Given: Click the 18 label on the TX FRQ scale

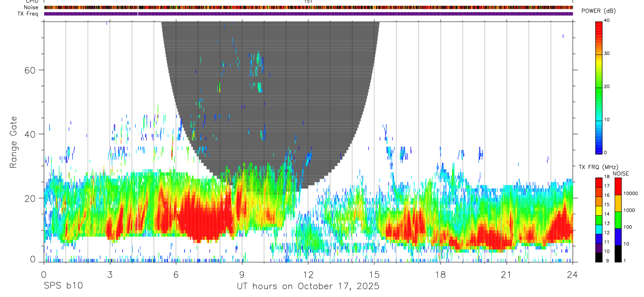Looking at the screenshot, I should (x=607, y=177).
